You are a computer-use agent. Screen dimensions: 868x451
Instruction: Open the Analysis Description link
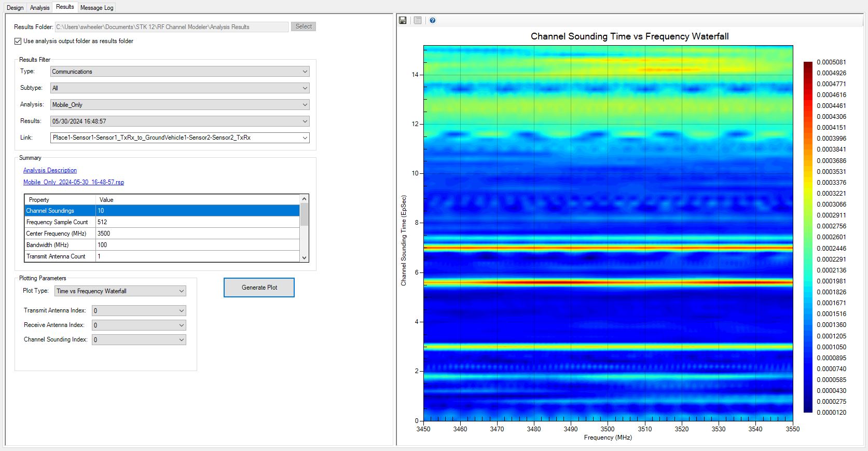click(x=50, y=170)
